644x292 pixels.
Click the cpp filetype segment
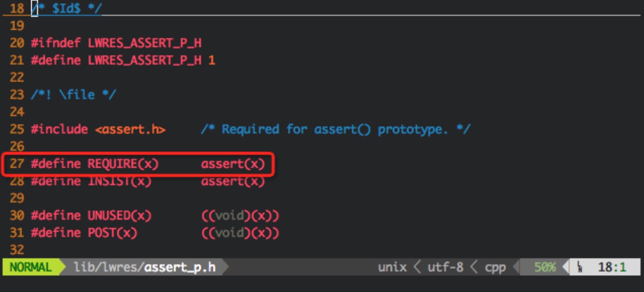tap(495, 268)
